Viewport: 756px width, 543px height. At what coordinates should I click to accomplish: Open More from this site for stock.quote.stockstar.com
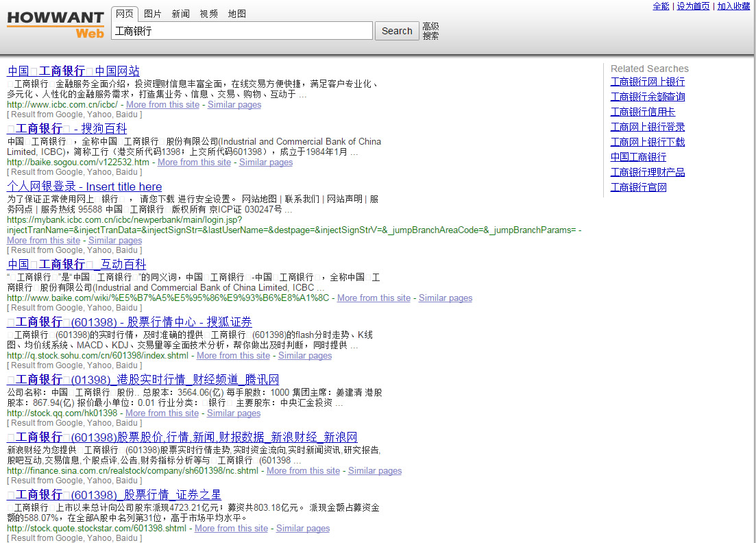[231, 529]
